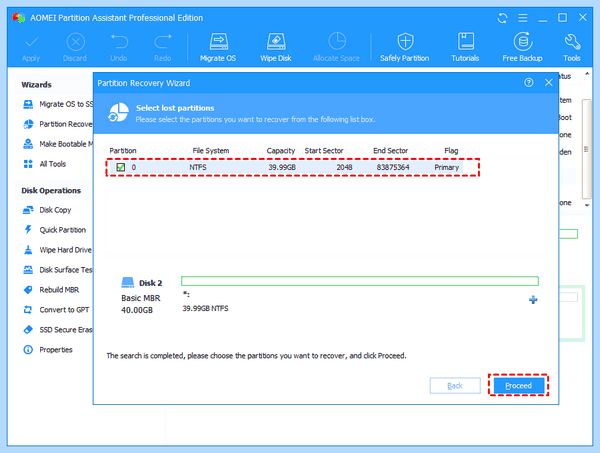The image size is (600, 453).
Task: Click the Discard toolbar icon
Action: click(75, 42)
